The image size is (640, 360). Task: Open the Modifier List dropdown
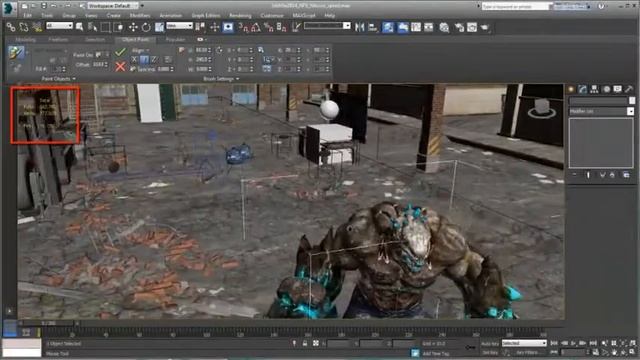point(601,111)
